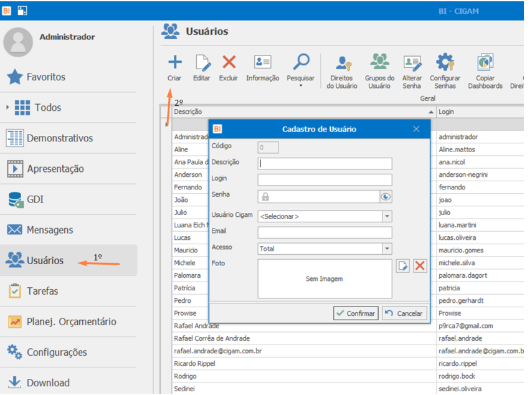Select the Fernando user row
Screen dimensions: 532x395
click(190, 187)
